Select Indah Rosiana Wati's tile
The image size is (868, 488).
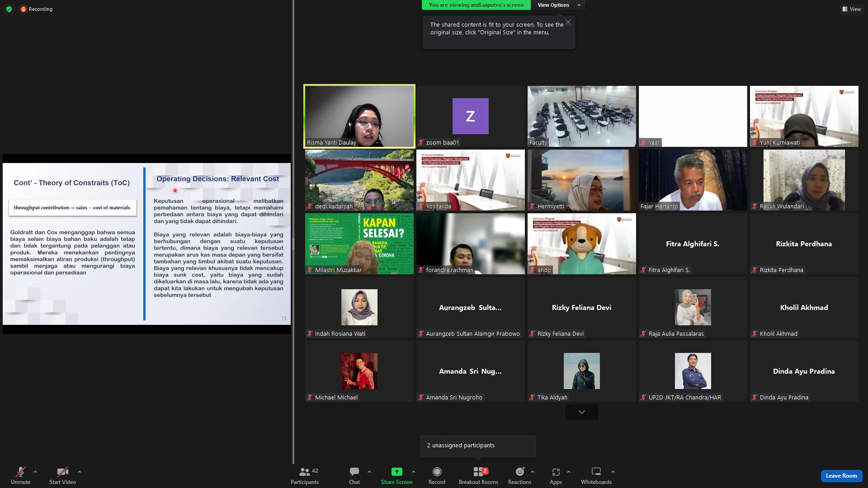[x=359, y=307]
